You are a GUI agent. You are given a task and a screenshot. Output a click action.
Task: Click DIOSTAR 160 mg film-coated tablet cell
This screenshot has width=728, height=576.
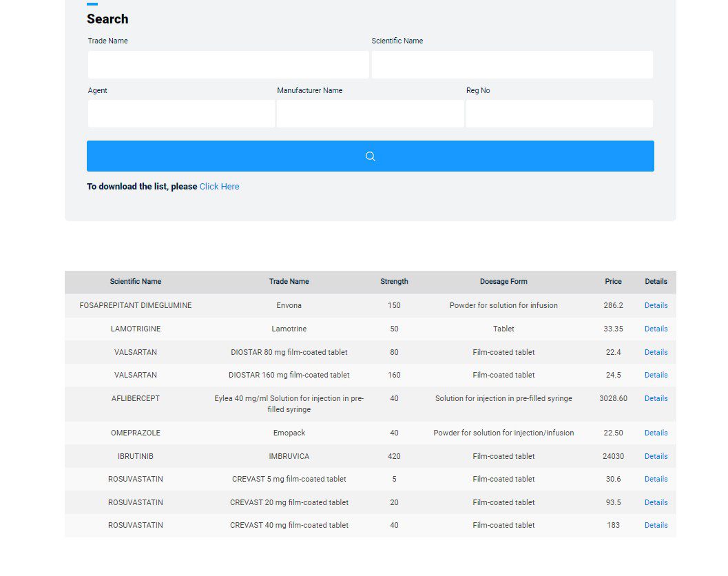[x=289, y=375]
